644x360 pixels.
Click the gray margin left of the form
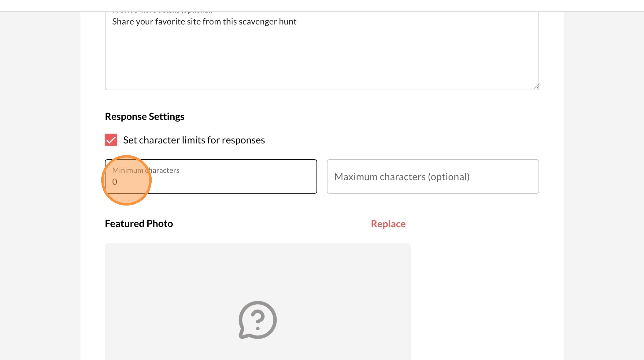[40, 184]
